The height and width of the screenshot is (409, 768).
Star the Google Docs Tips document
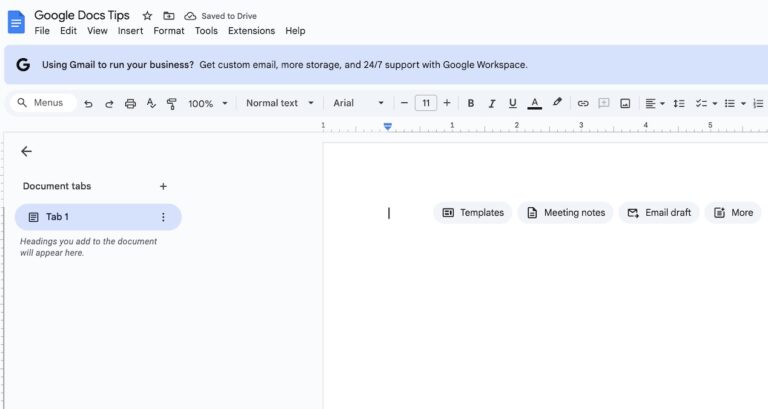147,16
